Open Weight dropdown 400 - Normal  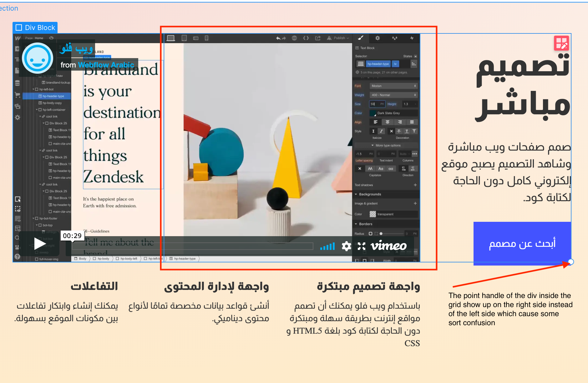[x=393, y=95]
